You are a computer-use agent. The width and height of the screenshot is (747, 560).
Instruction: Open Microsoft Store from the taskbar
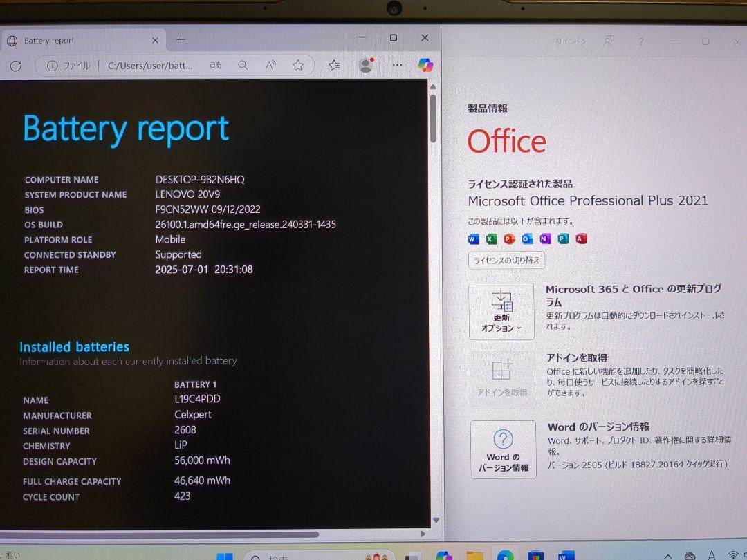click(x=535, y=556)
